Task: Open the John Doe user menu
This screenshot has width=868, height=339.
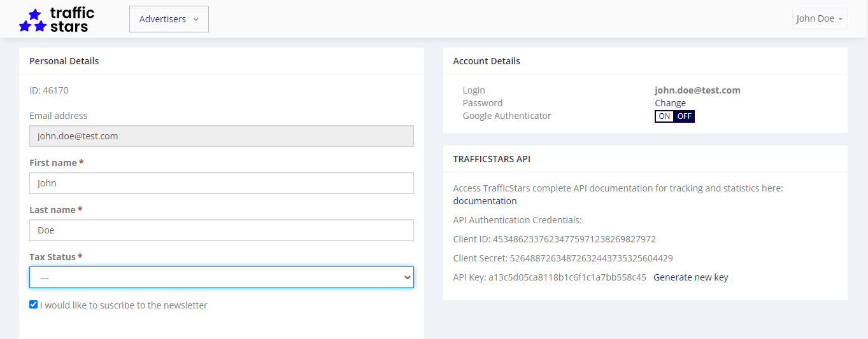Action: [x=819, y=18]
